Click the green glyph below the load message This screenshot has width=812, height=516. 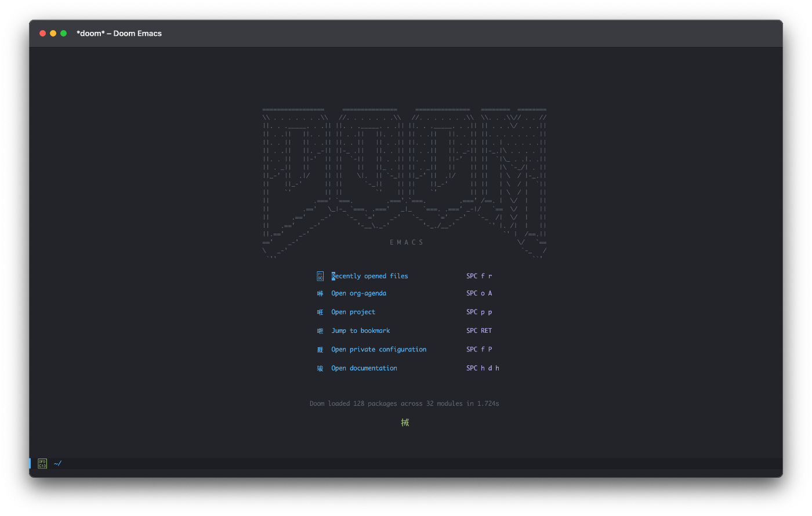[405, 422]
